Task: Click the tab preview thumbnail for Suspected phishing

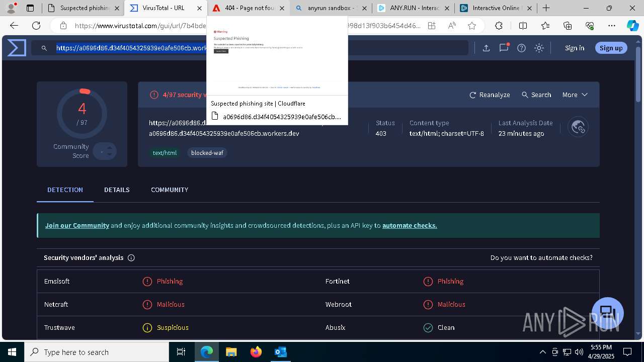Action: (277, 55)
